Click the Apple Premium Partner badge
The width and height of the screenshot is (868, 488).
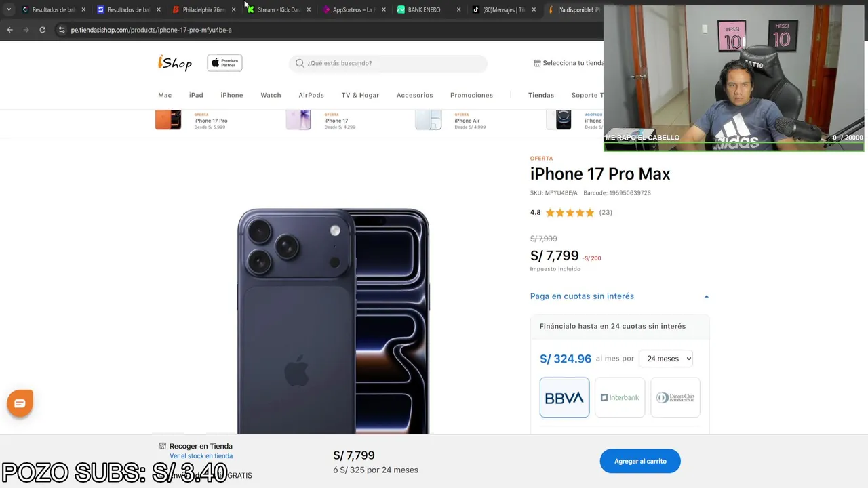click(224, 63)
